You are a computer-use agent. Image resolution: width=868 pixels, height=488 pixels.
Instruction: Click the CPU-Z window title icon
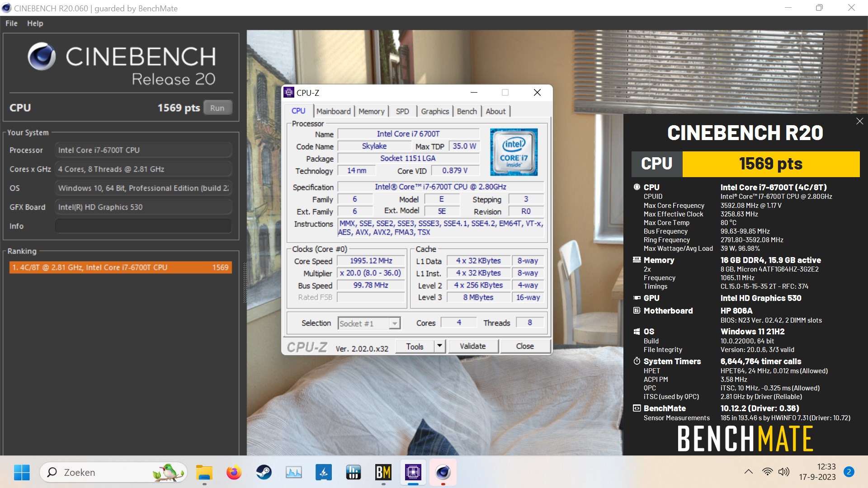tap(289, 92)
